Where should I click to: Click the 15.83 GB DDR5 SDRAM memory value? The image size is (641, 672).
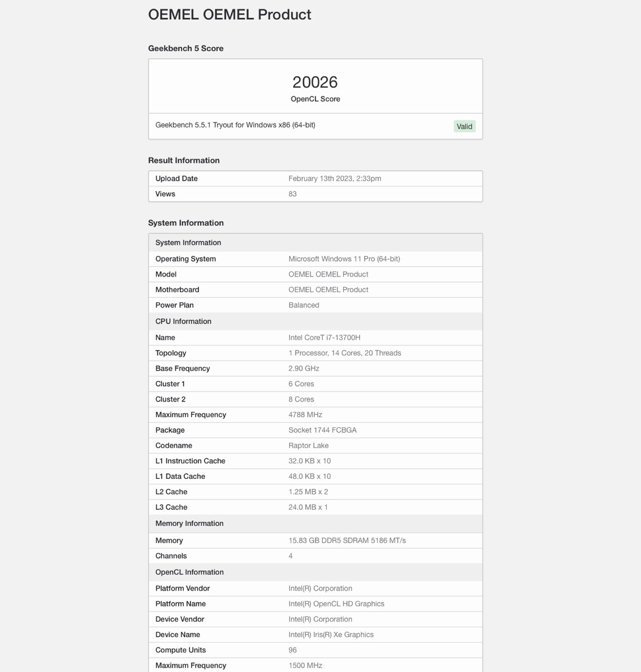tap(347, 541)
